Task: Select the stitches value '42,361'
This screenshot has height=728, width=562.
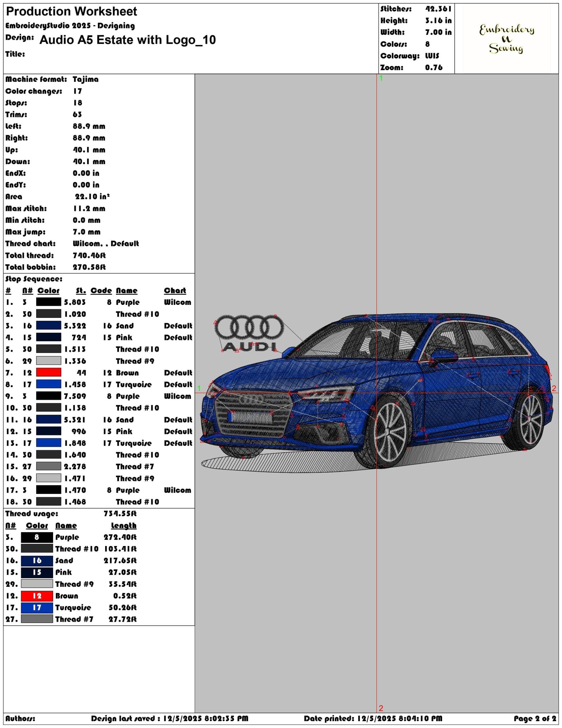Action: (438, 9)
